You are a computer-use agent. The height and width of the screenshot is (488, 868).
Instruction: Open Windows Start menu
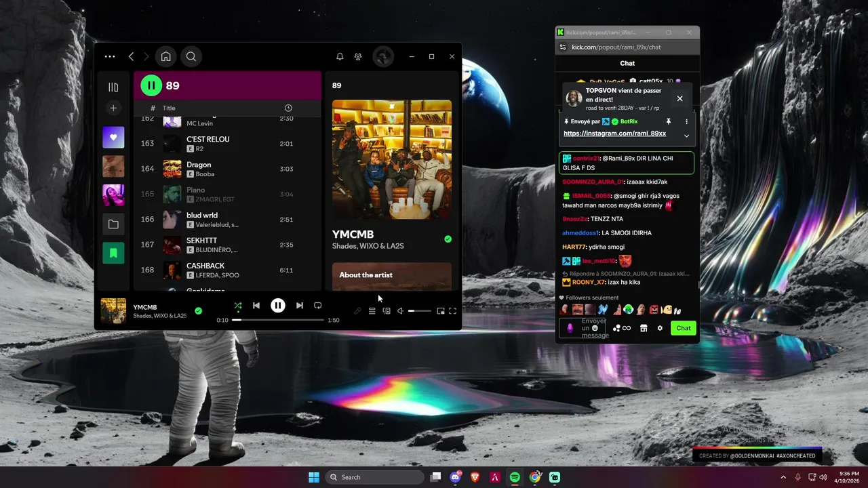pyautogui.click(x=314, y=477)
